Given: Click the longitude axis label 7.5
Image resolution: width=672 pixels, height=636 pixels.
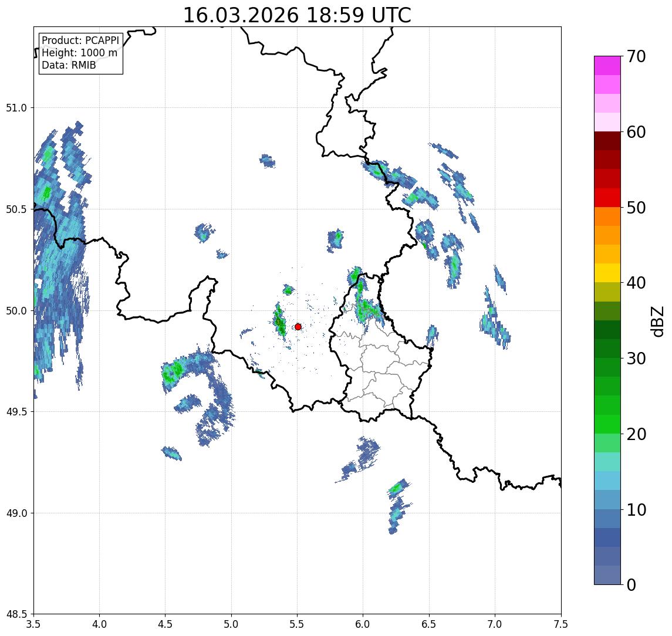Looking at the screenshot, I should (x=561, y=624).
